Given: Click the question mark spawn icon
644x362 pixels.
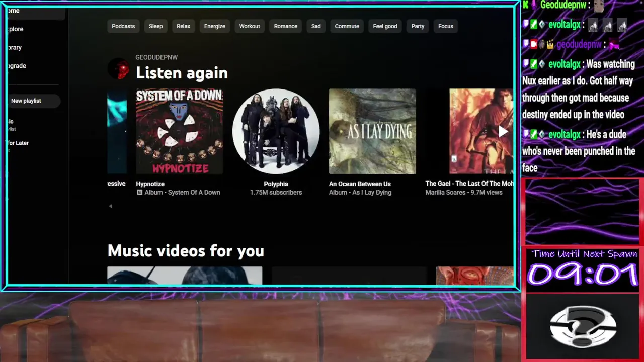Looking at the screenshot, I should [x=583, y=326].
